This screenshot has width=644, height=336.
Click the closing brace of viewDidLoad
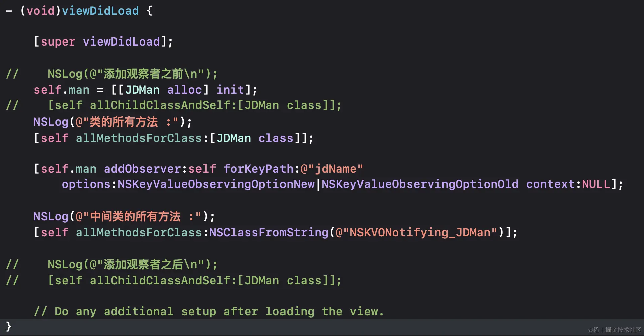(9, 327)
